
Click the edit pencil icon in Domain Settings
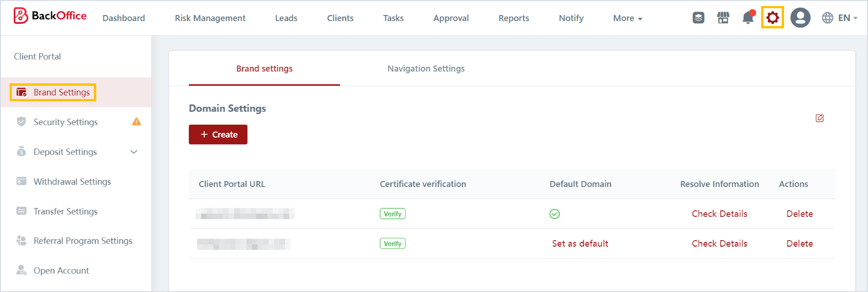pyautogui.click(x=819, y=118)
